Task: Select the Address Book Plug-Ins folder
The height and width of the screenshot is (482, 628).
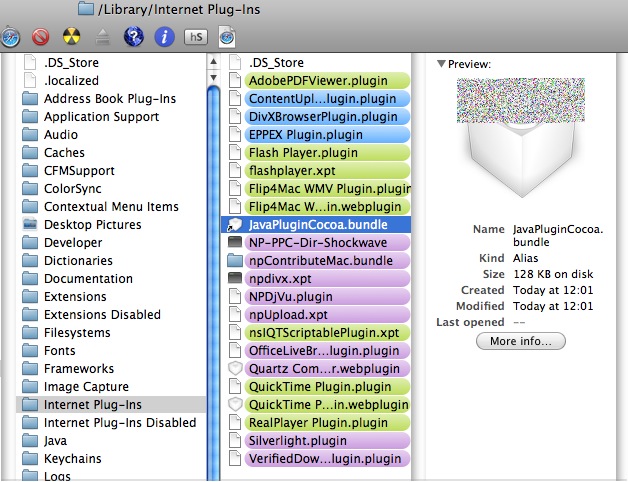Action: click(111, 99)
